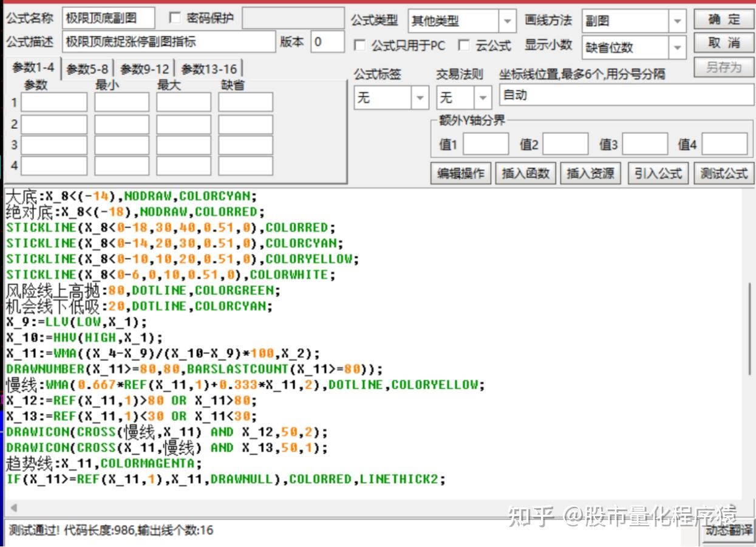The image size is (756, 547).
Task: Click the 机会线下低吸 code line
Action: click(x=140, y=306)
